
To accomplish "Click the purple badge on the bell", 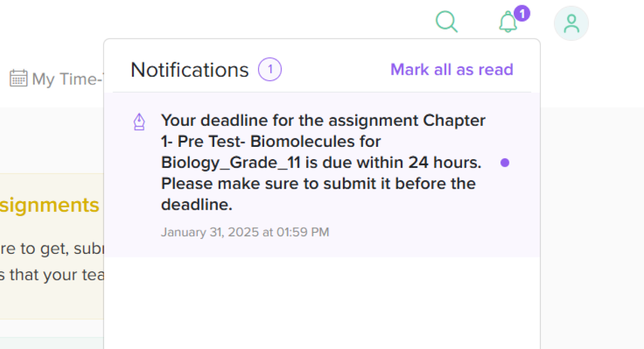I will (522, 13).
